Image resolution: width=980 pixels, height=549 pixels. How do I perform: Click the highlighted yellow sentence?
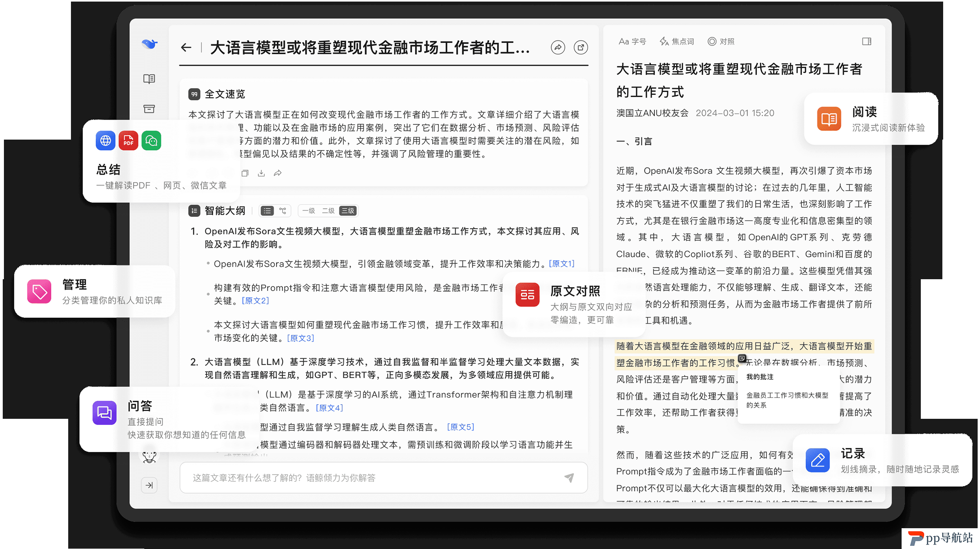(744, 354)
